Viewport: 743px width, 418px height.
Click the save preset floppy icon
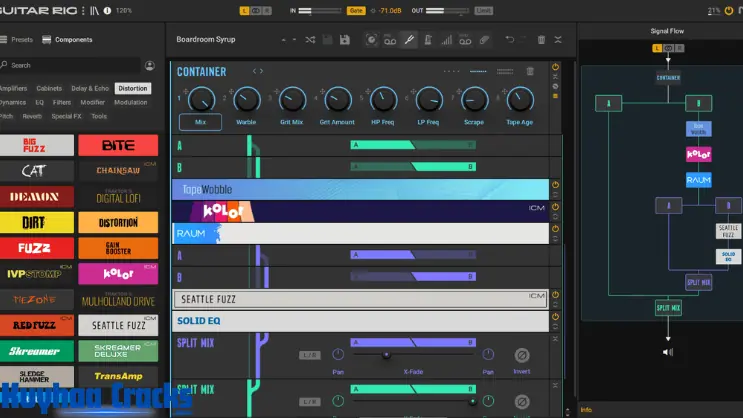344,40
